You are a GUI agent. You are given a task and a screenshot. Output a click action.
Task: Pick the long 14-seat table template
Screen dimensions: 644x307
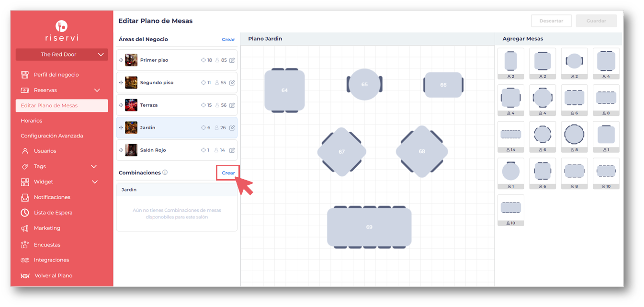click(x=510, y=136)
